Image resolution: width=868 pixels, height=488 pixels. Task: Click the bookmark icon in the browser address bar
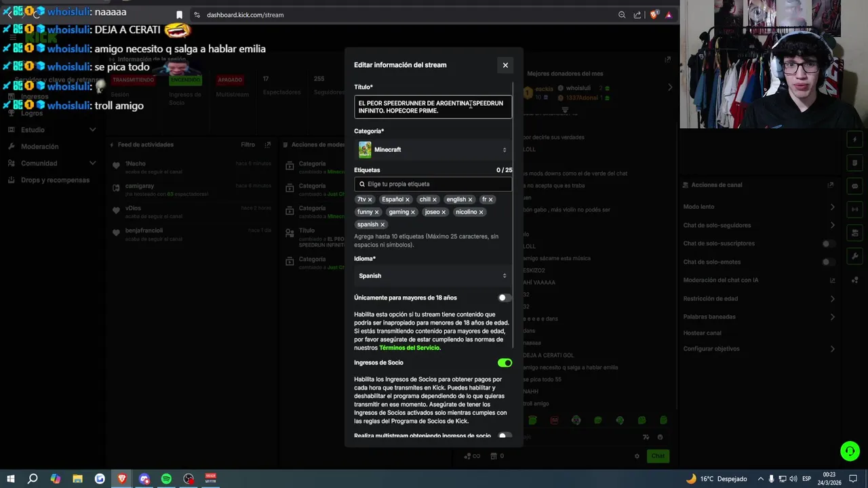click(x=179, y=15)
